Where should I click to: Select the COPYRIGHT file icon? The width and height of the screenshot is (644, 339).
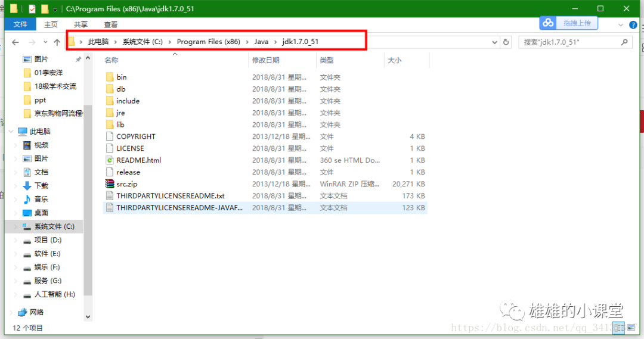point(110,136)
